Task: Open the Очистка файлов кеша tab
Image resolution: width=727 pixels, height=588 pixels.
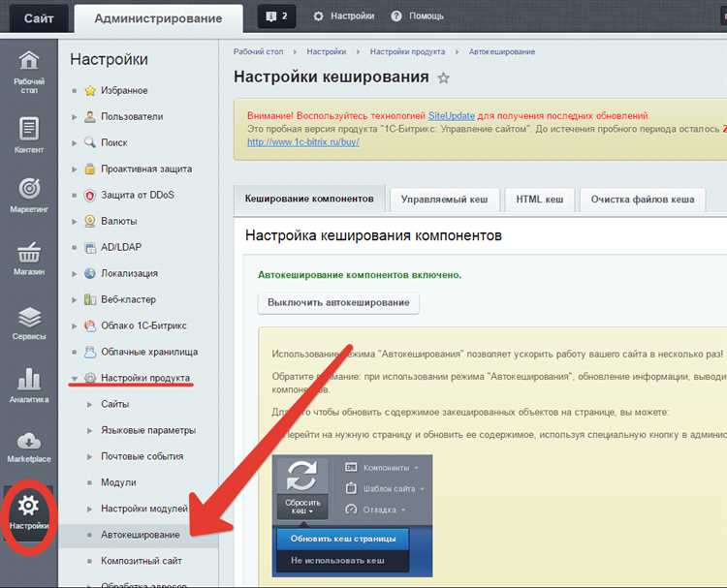Action: coord(642,200)
